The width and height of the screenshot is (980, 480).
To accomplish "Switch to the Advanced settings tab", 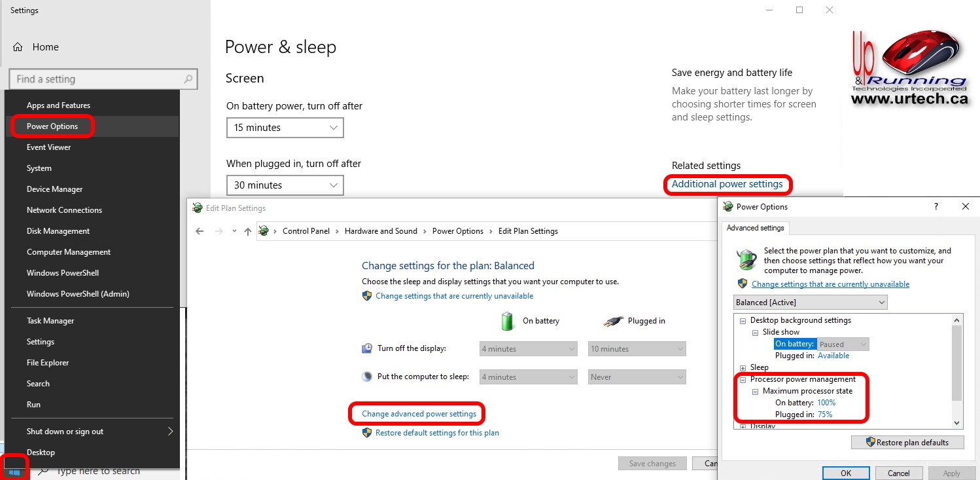I will click(x=755, y=228).
